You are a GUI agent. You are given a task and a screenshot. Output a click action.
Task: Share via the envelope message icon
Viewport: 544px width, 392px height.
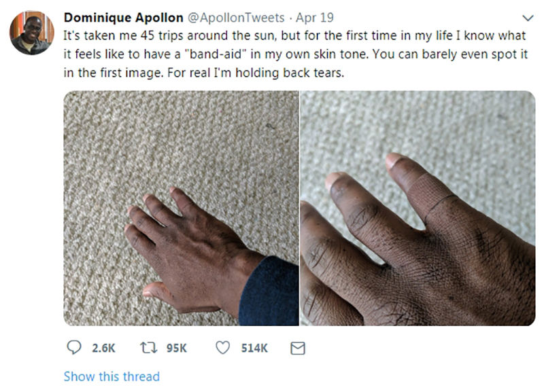click(297, 348)
